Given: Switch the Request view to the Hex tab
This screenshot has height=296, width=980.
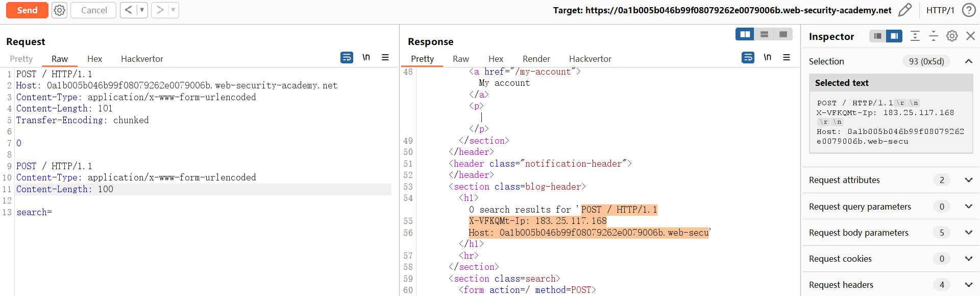Looking at the screenshot, I should coord(94,59).
